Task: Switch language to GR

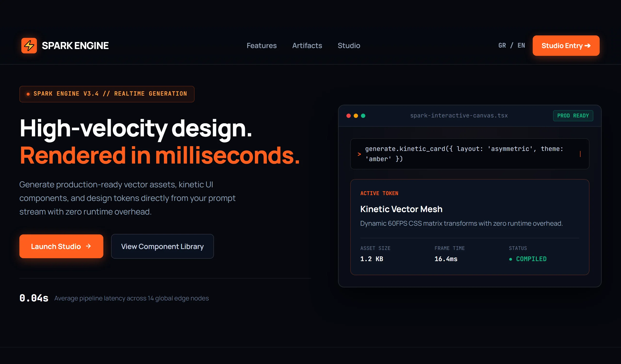Action: coord(502,46)
